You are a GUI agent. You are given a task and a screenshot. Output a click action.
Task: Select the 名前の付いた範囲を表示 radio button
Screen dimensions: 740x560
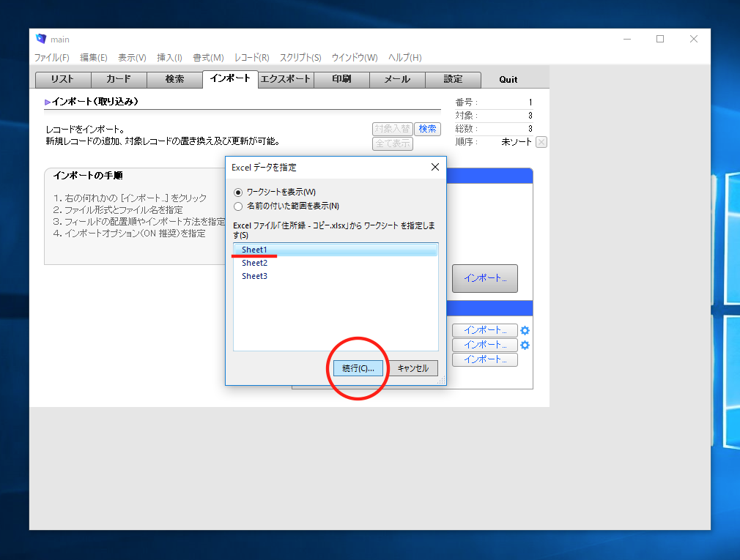pos(237,206)
